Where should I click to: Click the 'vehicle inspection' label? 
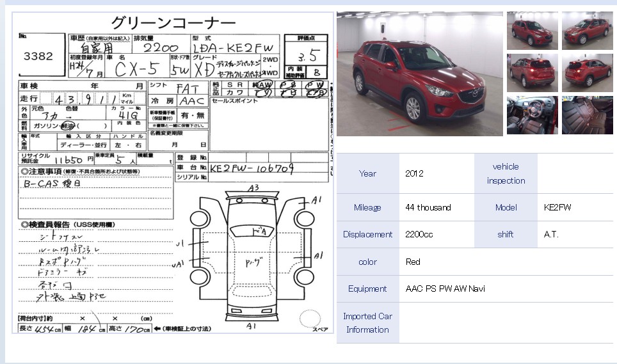(506, 173)
